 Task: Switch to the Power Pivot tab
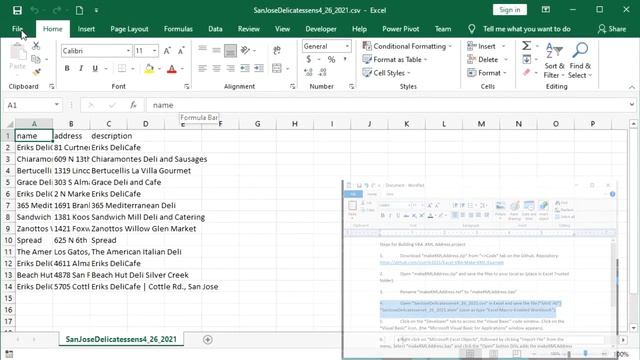400,29
